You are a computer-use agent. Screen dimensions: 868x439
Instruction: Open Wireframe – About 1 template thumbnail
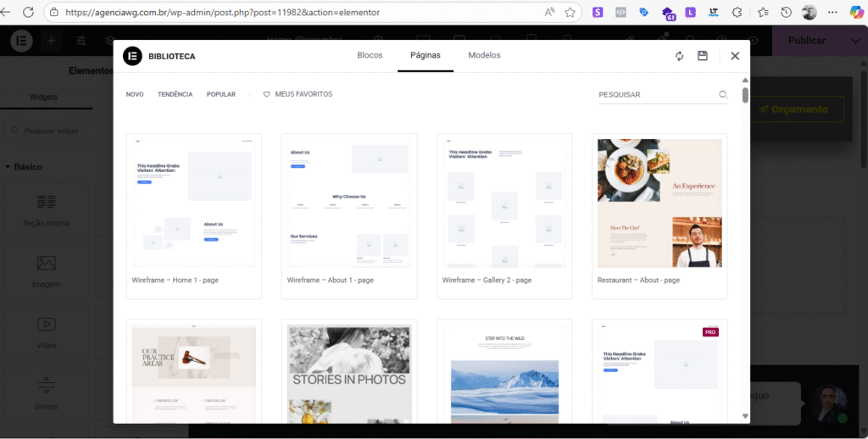coord(348,203)
